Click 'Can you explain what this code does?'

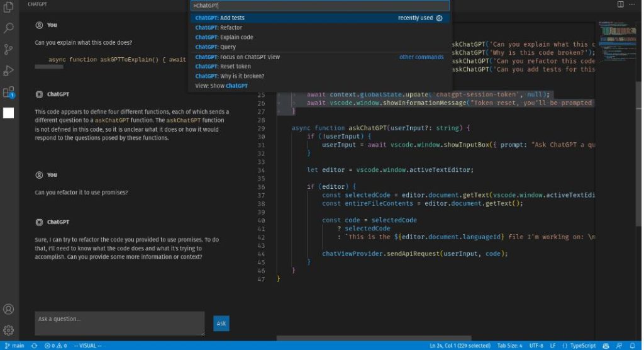pos(84,42)
